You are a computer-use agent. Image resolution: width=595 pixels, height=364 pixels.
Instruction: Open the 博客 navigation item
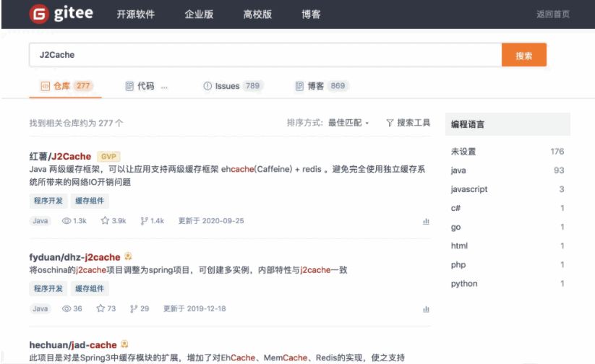[x=311, y=14]
